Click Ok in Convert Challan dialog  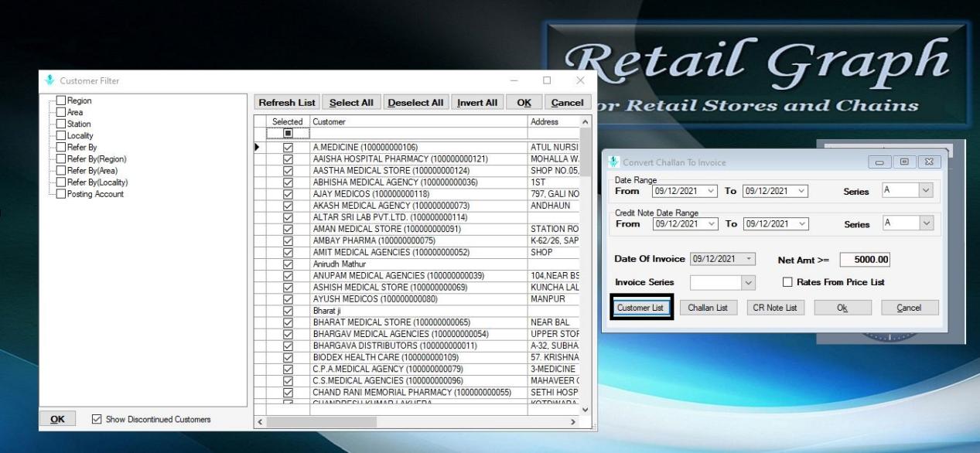pyautogui.click(x=842, y=308)
